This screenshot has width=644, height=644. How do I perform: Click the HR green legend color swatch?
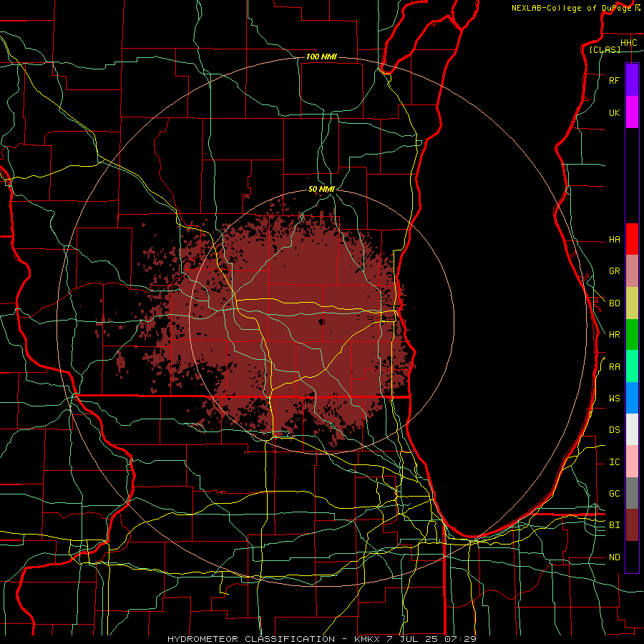tap(632, 334)
